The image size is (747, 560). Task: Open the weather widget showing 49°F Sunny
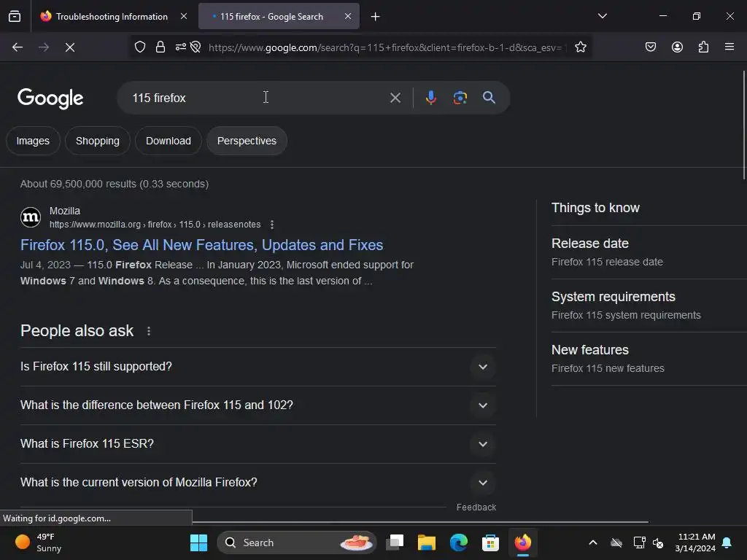(x=38, y=542)
